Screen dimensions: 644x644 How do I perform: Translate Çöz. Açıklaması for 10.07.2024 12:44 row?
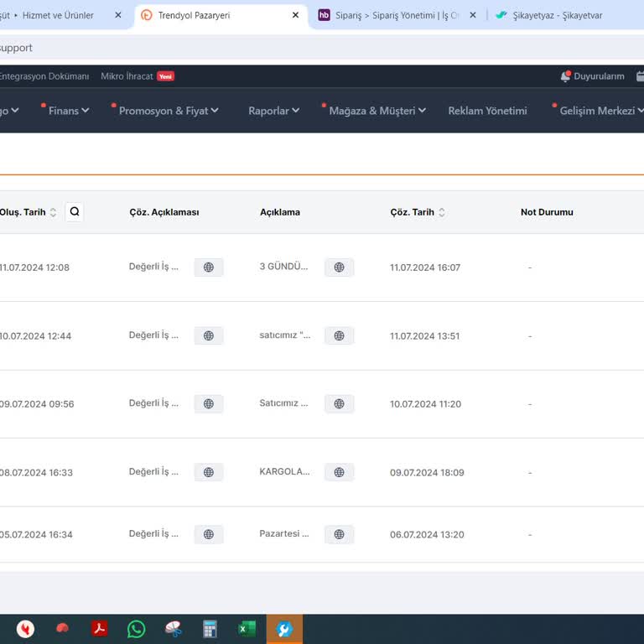coord(209,335)
